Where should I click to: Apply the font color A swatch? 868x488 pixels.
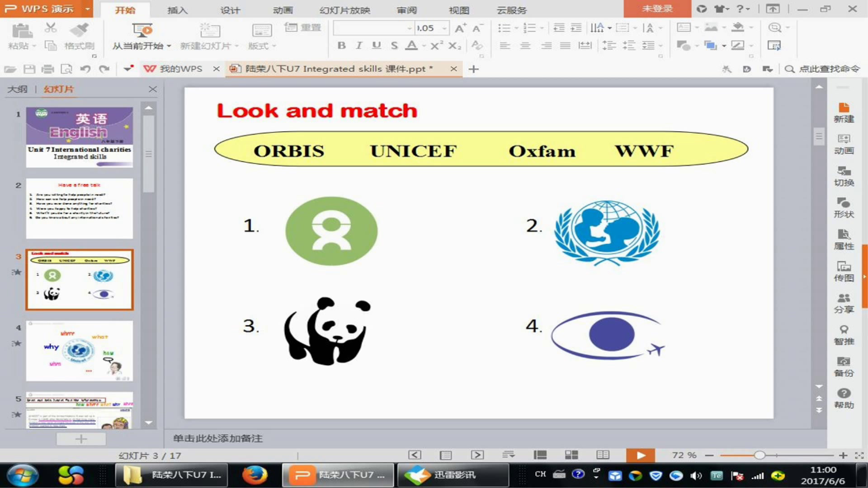point(411,45)
